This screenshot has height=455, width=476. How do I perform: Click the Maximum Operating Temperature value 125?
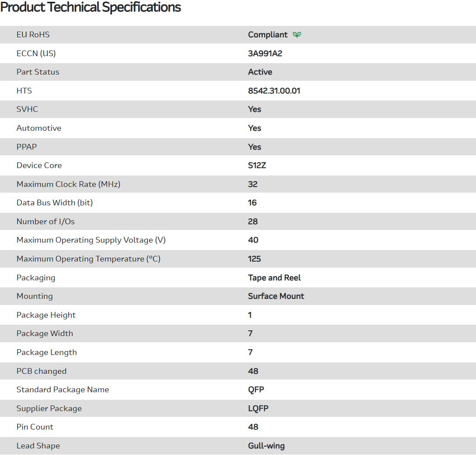click(254, 259)
